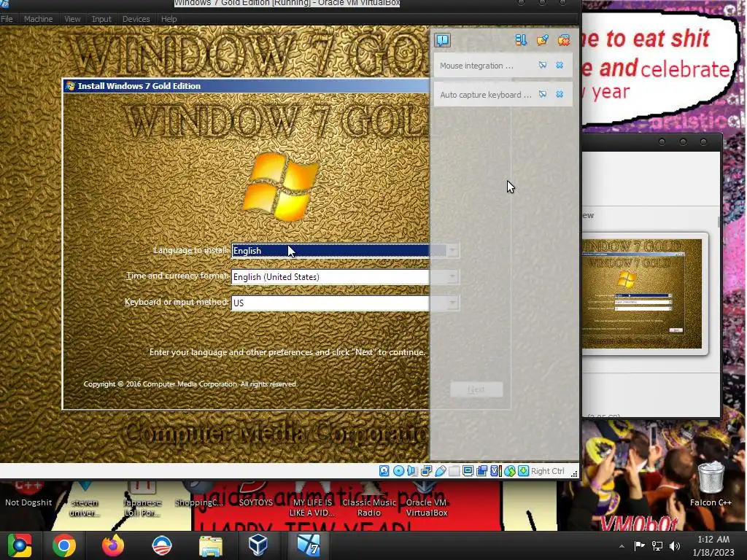Click hard disk activity status icon
Image resolution: width=747 pixels, height=560 pixels.
[384, 471]
